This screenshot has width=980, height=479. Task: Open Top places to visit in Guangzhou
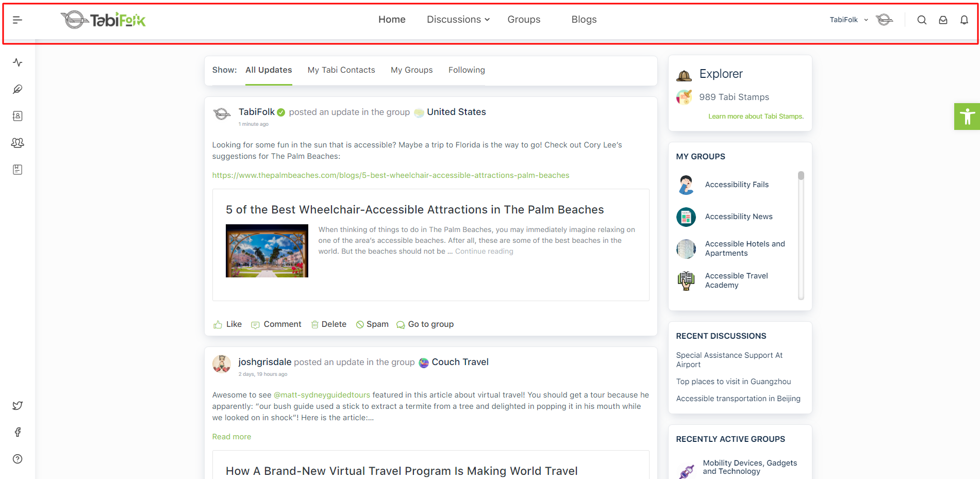point(733,382)
